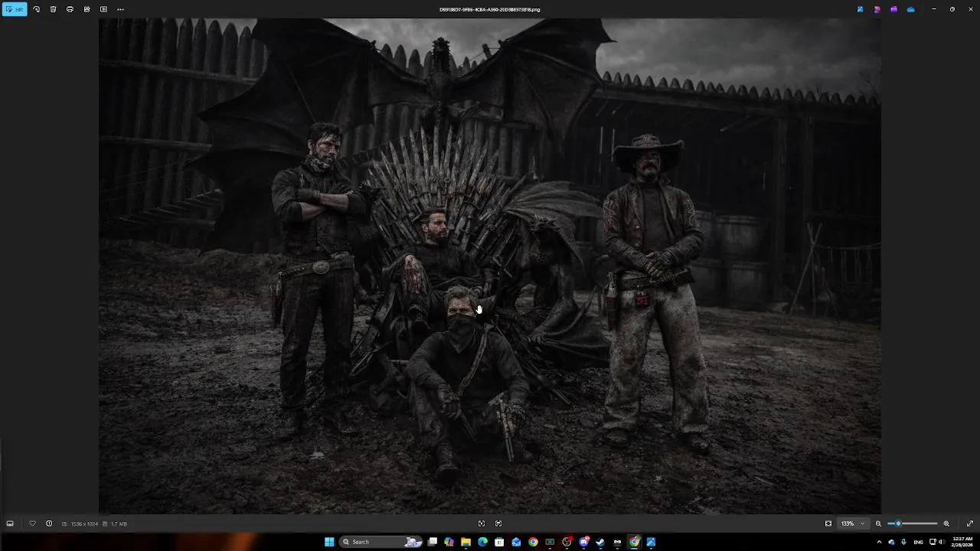Zoom out with the minus magnifier icon
The width and height of the screenshot is (980, 551).
point(878,523)
